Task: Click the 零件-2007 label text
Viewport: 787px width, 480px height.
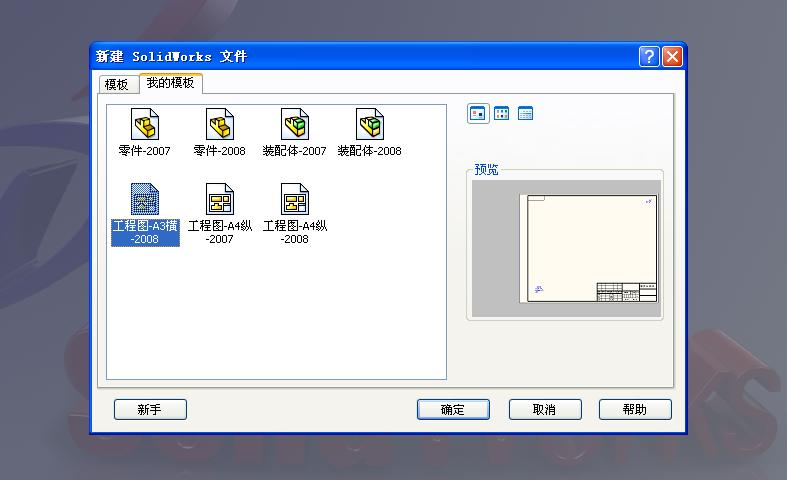Action: click(145, 151)
